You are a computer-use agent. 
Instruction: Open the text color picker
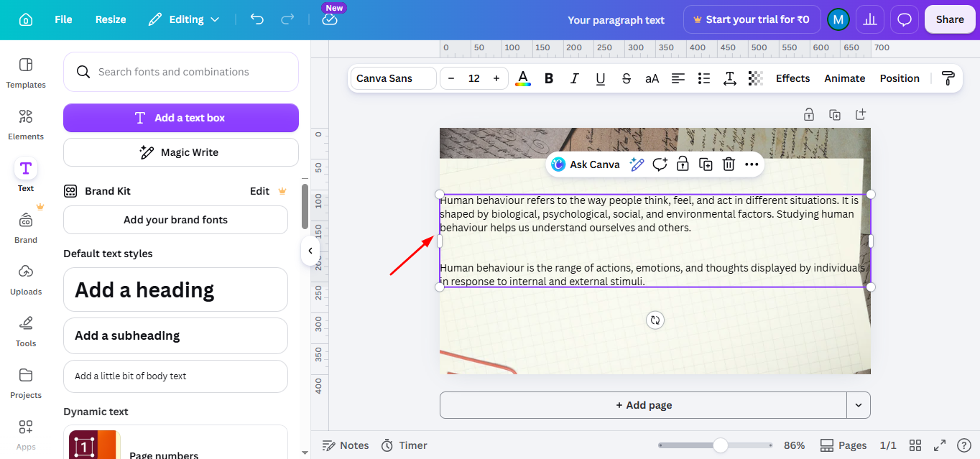[523, 78]
